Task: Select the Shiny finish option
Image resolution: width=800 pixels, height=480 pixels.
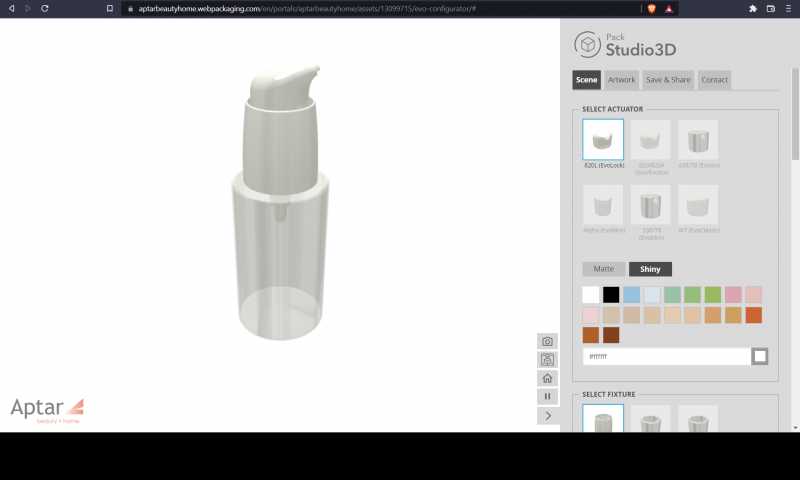Action: [x=650, y=269]
